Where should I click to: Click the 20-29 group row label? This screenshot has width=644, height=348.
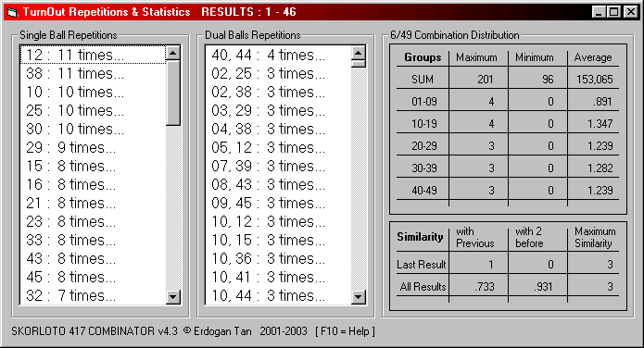423,145
